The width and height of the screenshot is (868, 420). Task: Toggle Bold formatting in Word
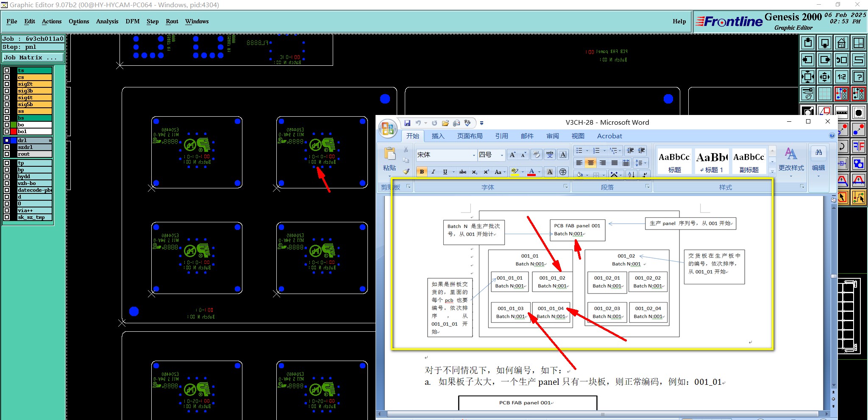point(422,172)
